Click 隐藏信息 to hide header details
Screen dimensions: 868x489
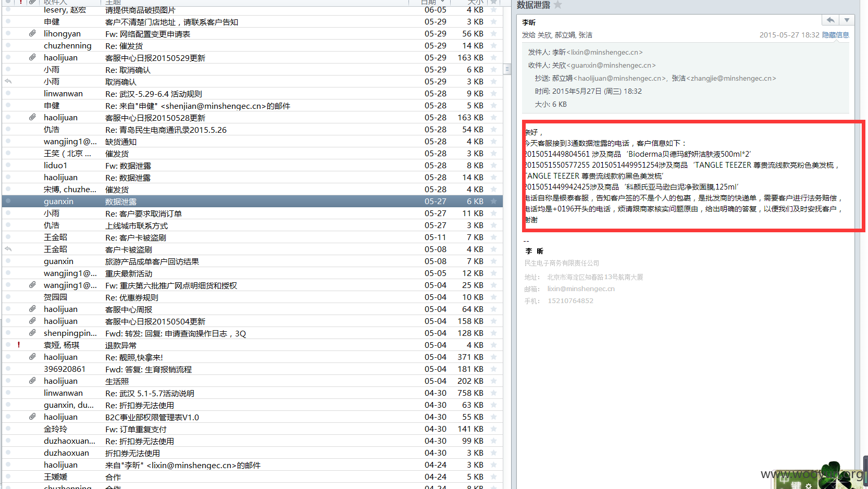click(836, 35)
